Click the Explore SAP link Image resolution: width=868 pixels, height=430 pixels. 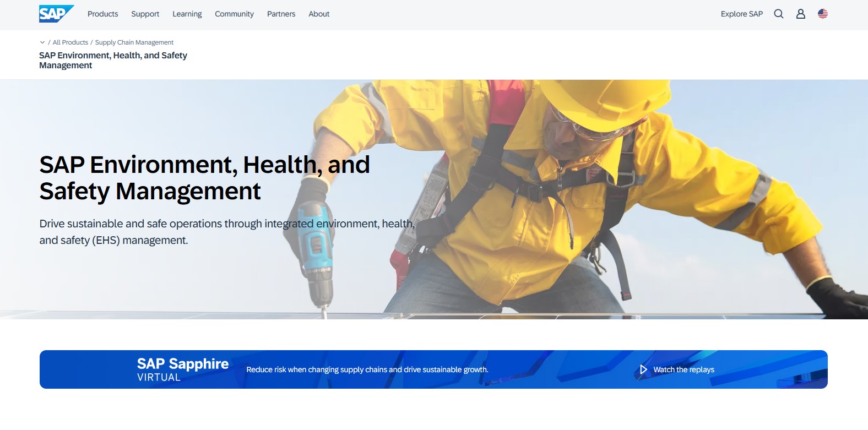[742, 14]
